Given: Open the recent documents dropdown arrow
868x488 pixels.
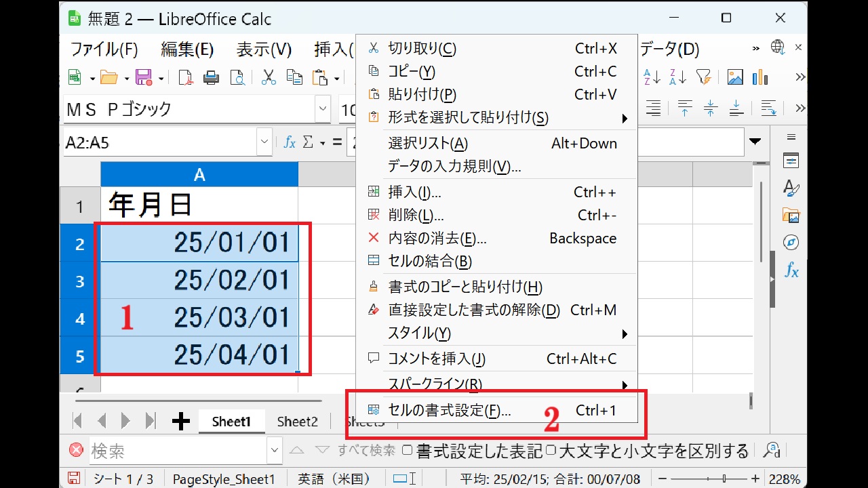Looking at the screenshot, I should [126, 79].
